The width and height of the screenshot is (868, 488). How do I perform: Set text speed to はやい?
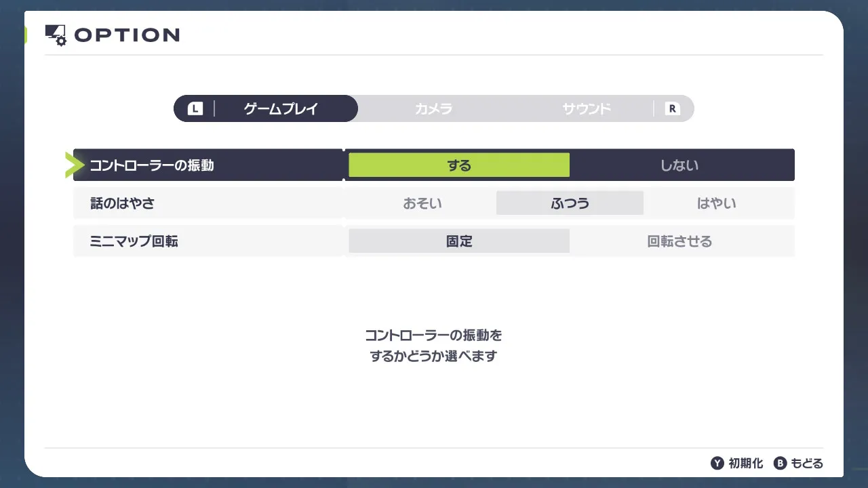point(717,203)
